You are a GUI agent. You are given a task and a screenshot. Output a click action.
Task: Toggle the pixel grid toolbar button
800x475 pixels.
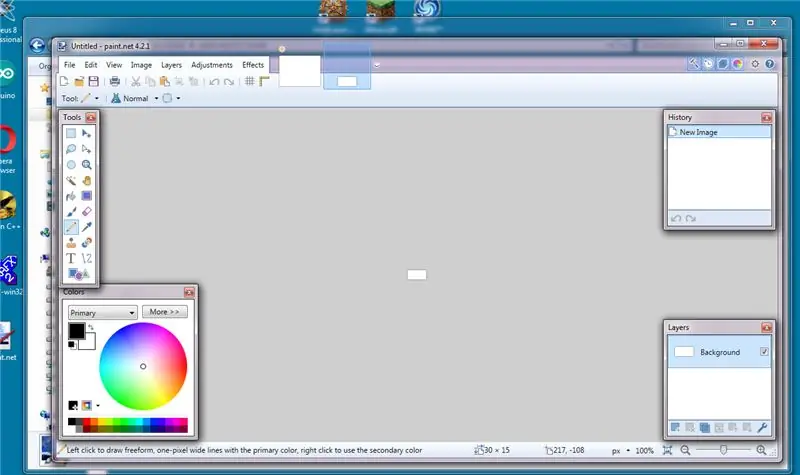point(249,81)
